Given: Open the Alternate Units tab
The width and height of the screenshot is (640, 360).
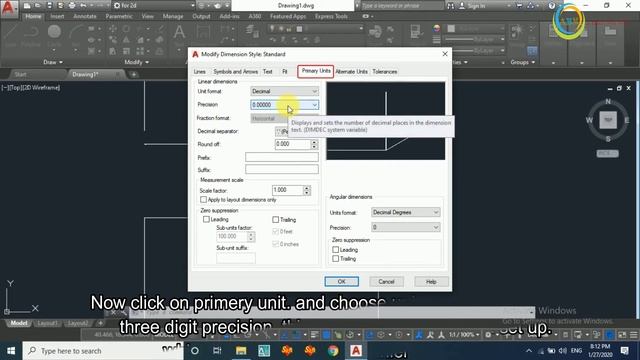Looking at the screenshot, I should tap(351, 71).
